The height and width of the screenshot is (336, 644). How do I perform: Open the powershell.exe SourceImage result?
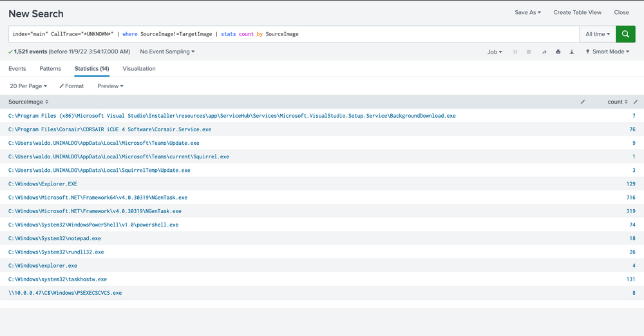point(93,225)
